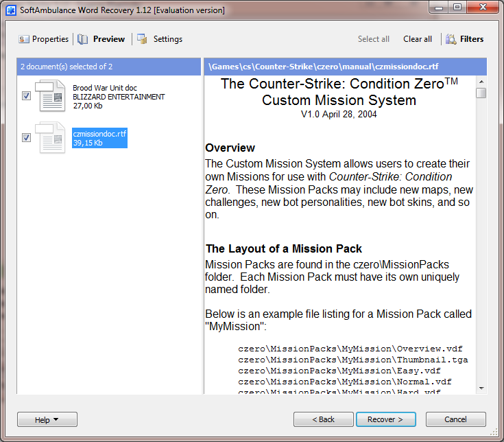Click Select all link
504x442 pixels.
pos(374,39)
